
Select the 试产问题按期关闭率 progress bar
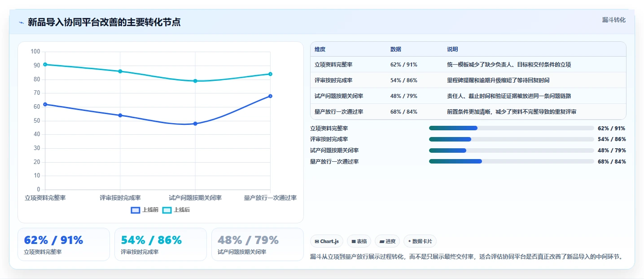(512, 151)
